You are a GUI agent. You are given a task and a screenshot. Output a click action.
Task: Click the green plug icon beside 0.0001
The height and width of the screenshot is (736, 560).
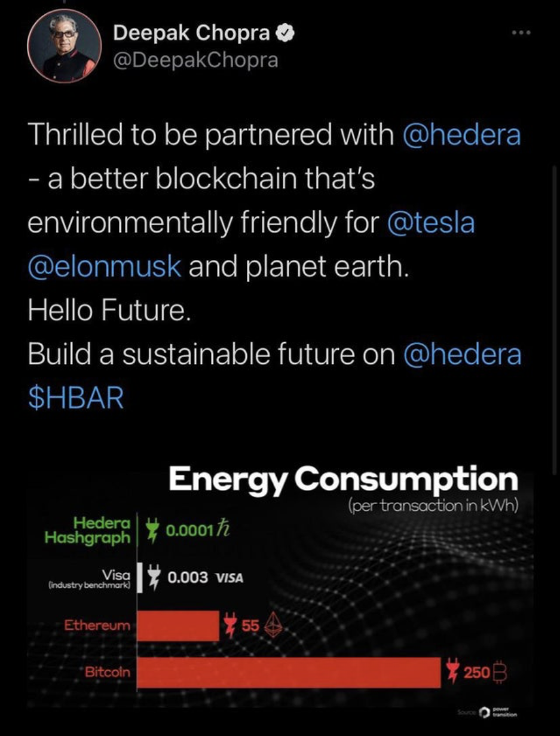coord(154,529)
